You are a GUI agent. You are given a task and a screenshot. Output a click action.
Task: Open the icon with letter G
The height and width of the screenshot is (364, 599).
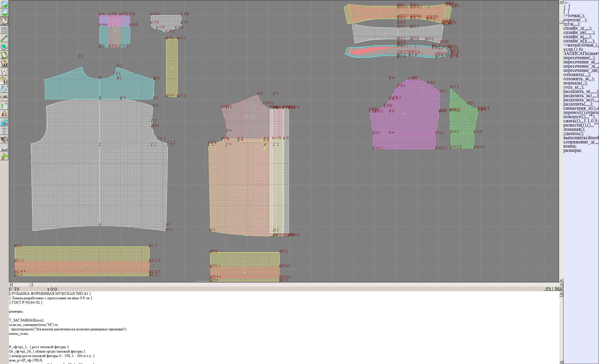point(4,80)
